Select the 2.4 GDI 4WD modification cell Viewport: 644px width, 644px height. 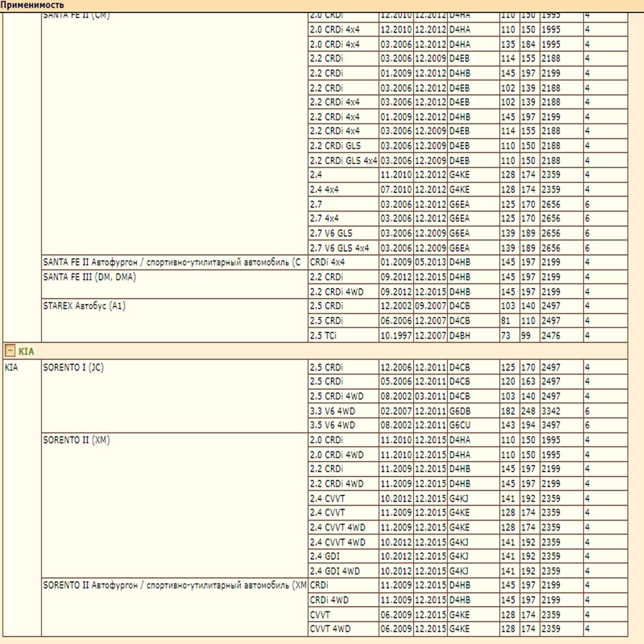[x=335, y=571]
